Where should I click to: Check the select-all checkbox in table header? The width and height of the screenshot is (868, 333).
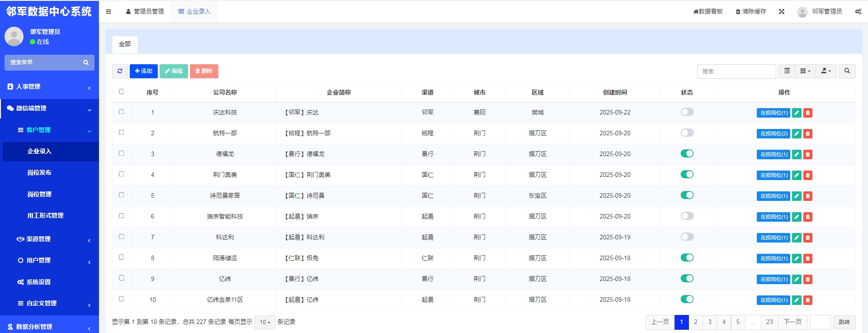121,91
